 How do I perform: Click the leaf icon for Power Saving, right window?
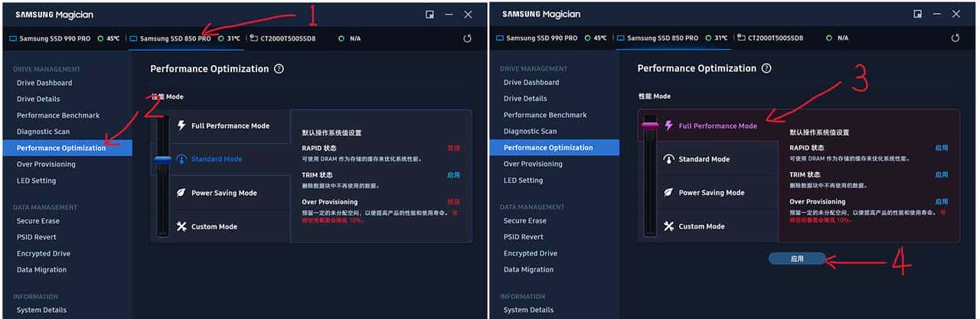[668, 193]
